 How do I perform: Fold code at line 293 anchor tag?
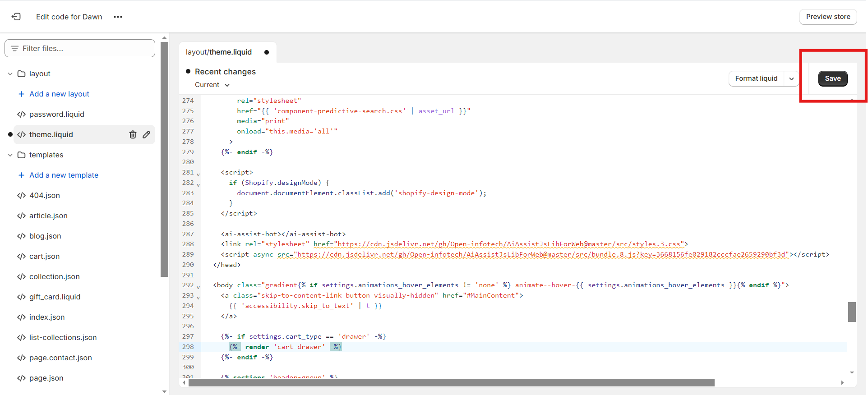point(198,297)
